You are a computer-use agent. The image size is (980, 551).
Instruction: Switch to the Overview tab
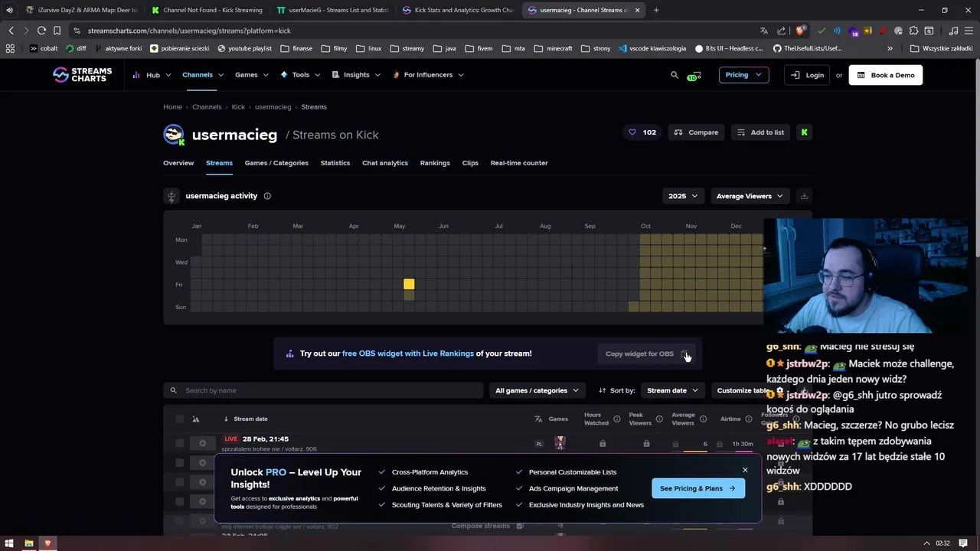[x=178, y=163]
